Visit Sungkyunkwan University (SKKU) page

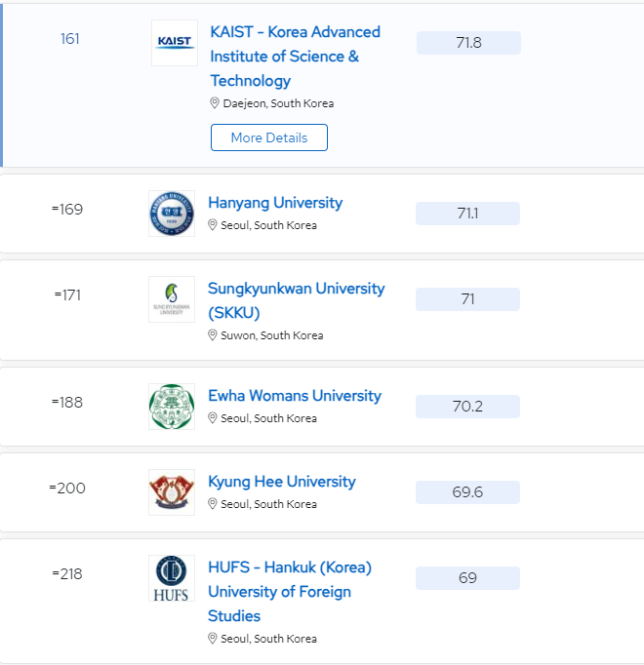point(297,300)
